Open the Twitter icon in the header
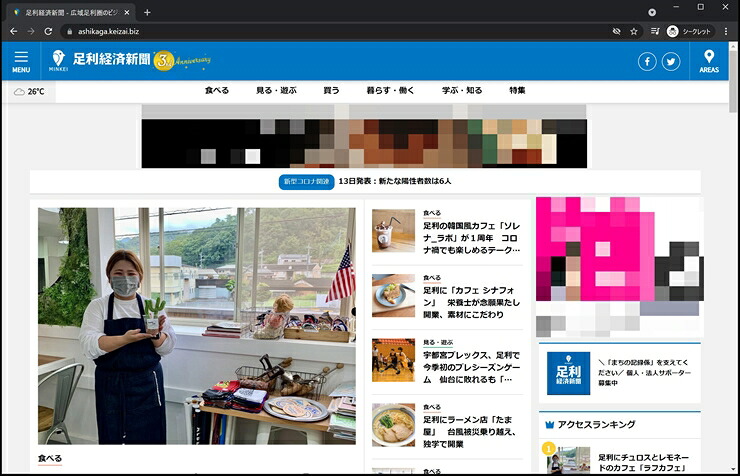Viewport: 740px width, 476px height. tap(671, 61)
